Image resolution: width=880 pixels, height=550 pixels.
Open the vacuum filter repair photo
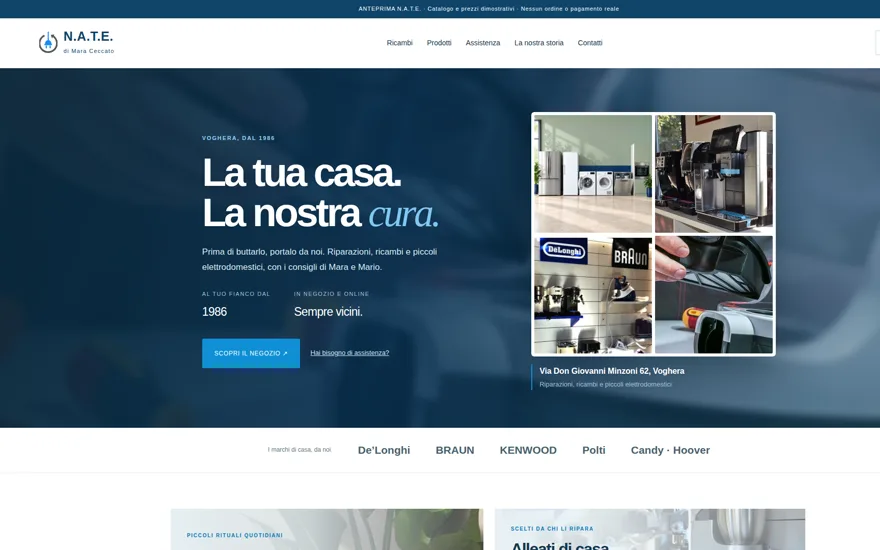[714, 295]
